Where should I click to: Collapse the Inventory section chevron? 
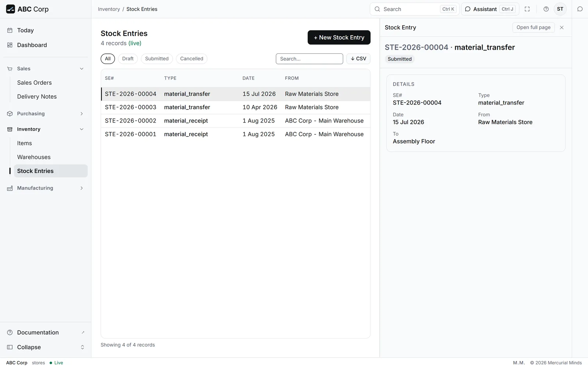(82, 129)
